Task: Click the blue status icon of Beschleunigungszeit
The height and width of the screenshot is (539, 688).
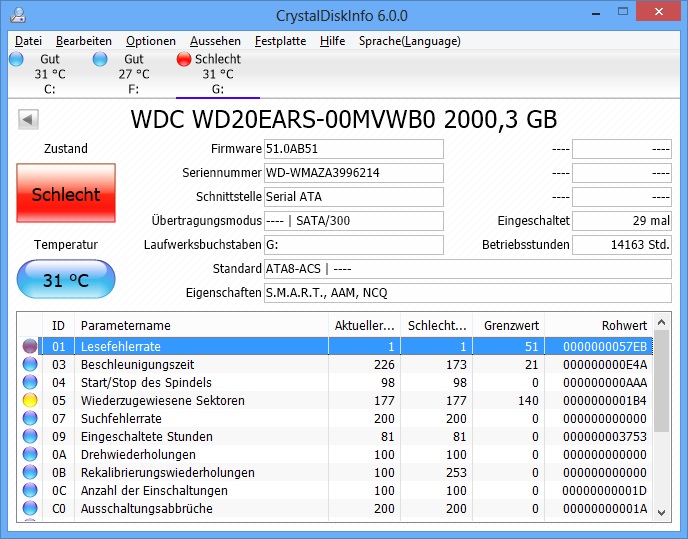Action: [x=30, y=364]
